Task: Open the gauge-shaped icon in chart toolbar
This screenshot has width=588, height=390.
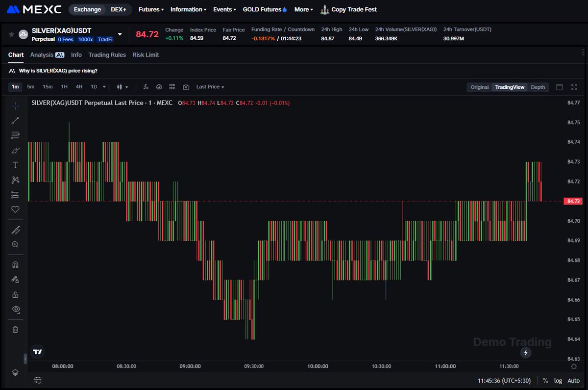Action: [x=159, y=87]
